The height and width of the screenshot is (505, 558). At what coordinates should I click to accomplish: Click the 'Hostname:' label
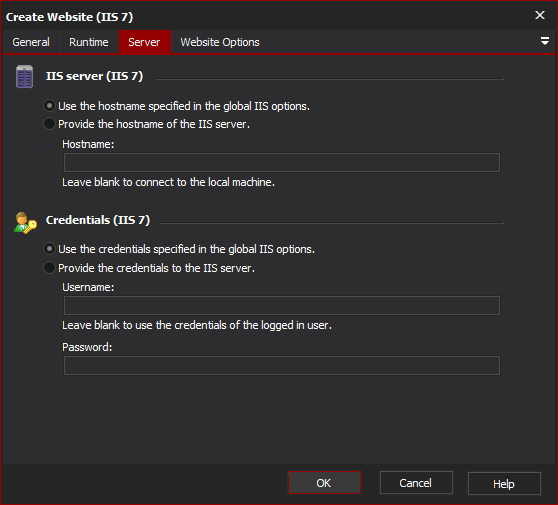(88, 144)
